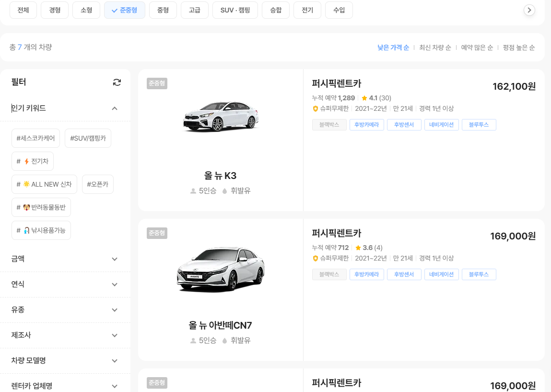This screenshot has width=551, height=392.
Task: Select the 고급 category tab
Action: (x=195, y=10)
